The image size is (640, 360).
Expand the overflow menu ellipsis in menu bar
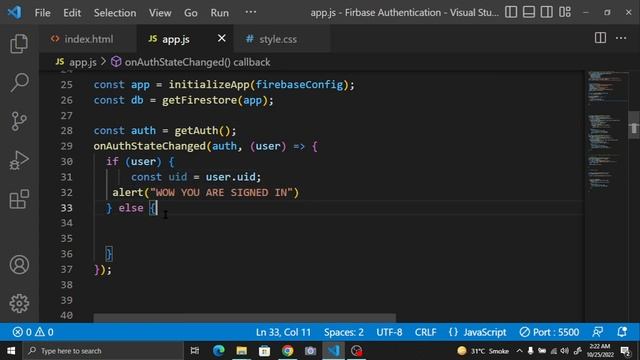[251, 13]
